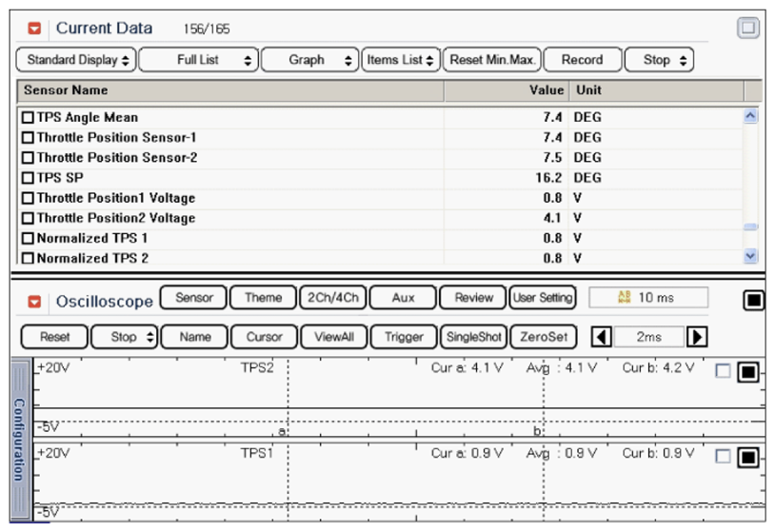The height and width of the screenshot is (532, 775).
Task: Open the vertical Configuration side tab
Action: coord(19,440)
